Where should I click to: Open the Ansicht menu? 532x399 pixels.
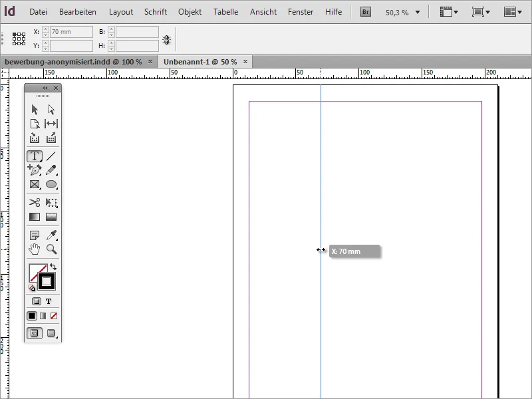pos(263,12)
